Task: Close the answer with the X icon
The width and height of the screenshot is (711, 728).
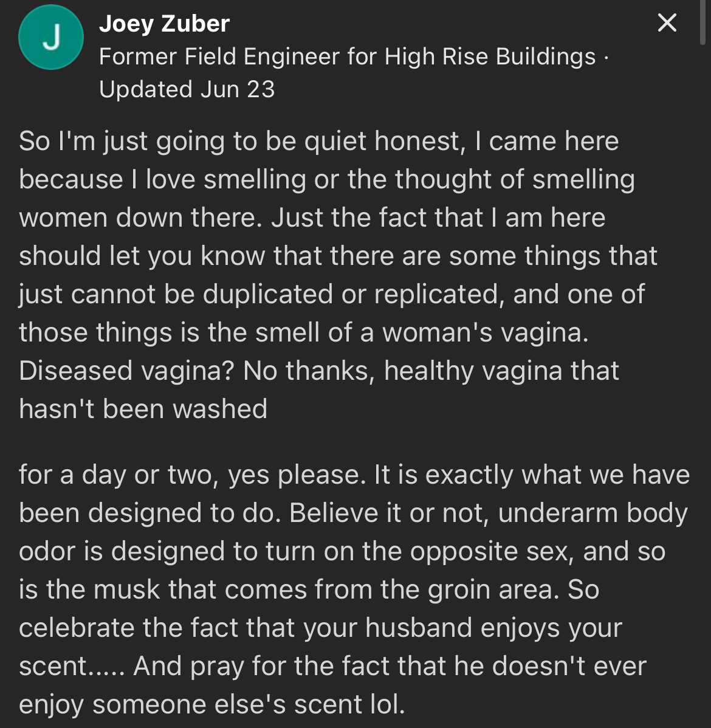Action: [667, 23]
